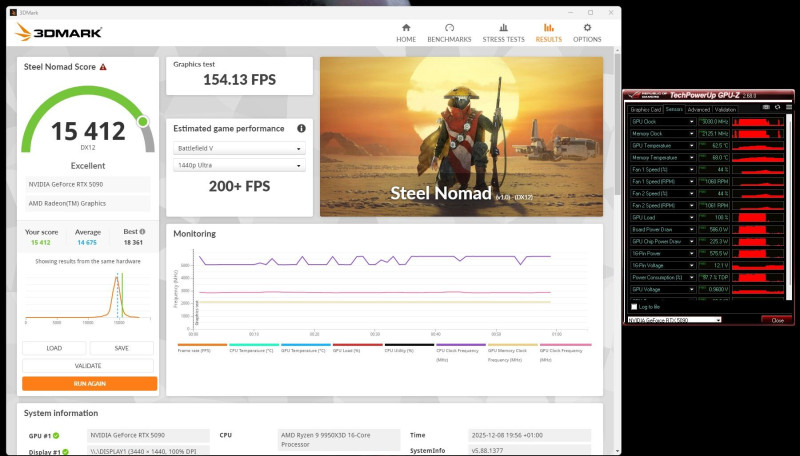
Task: Click the Close button in GPU-Z
Action: (x=778, y=320)
